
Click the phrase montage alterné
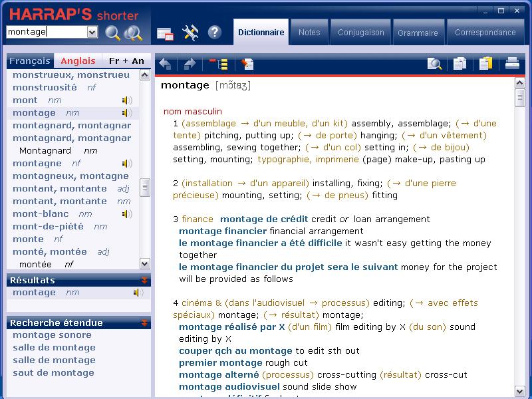[x=219, y=374]
